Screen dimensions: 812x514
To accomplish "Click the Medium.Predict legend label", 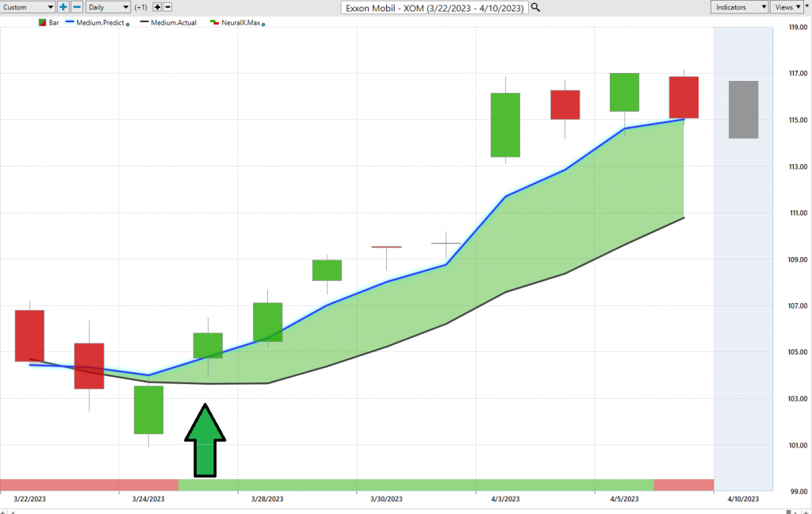I will click(100, 23).
